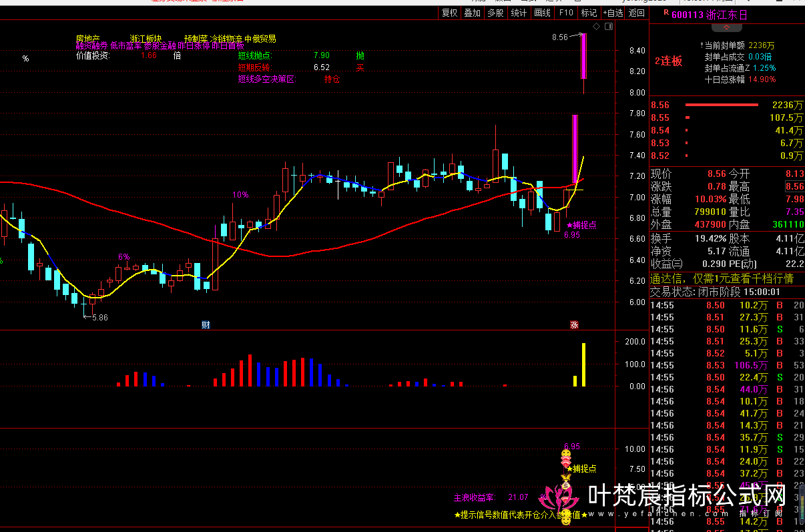Screen dimensions: 805x532
Task: Click the 短期反转 6.52 value
Action: click(x=322, y=67)
